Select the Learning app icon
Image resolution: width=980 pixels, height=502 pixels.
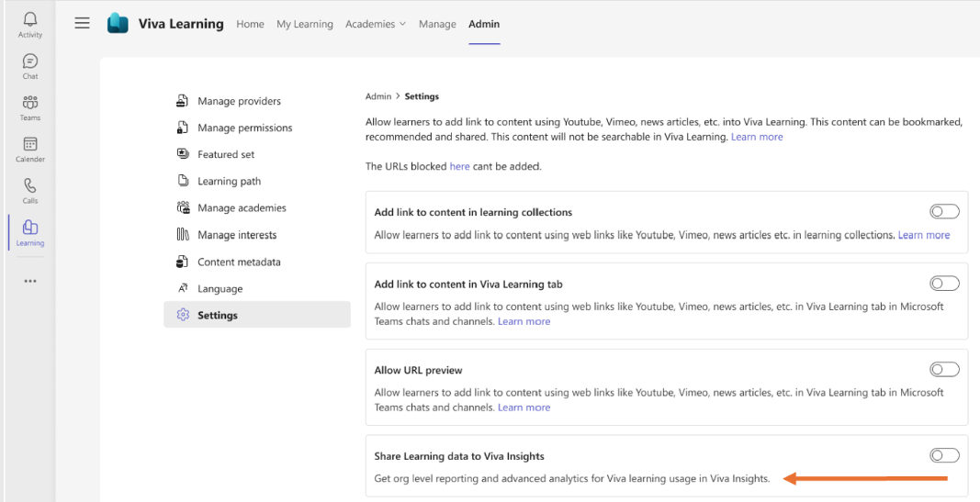coord(30,227)
